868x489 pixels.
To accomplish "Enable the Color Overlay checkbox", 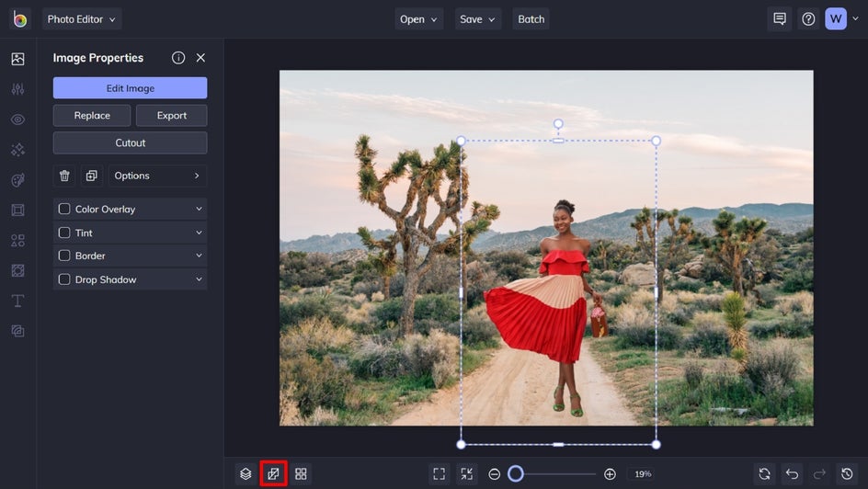I will coord(64,210).
